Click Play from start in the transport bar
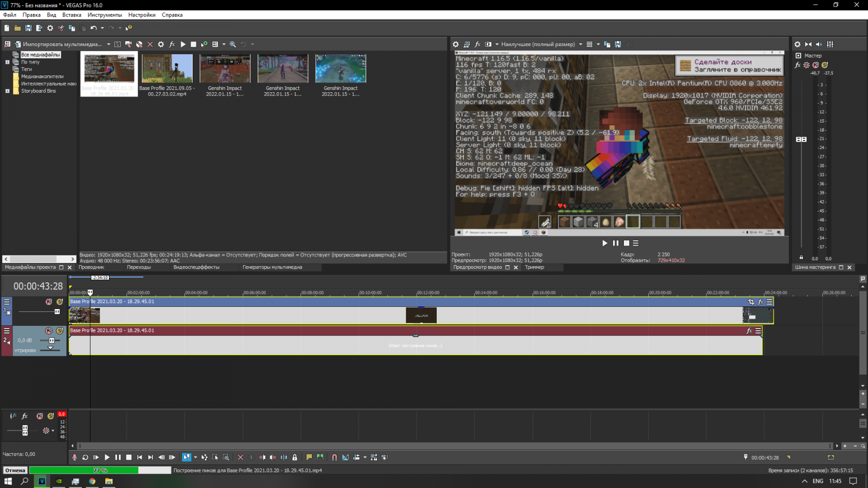The height and width of the screenshot is (488, 868). (96, 458)
